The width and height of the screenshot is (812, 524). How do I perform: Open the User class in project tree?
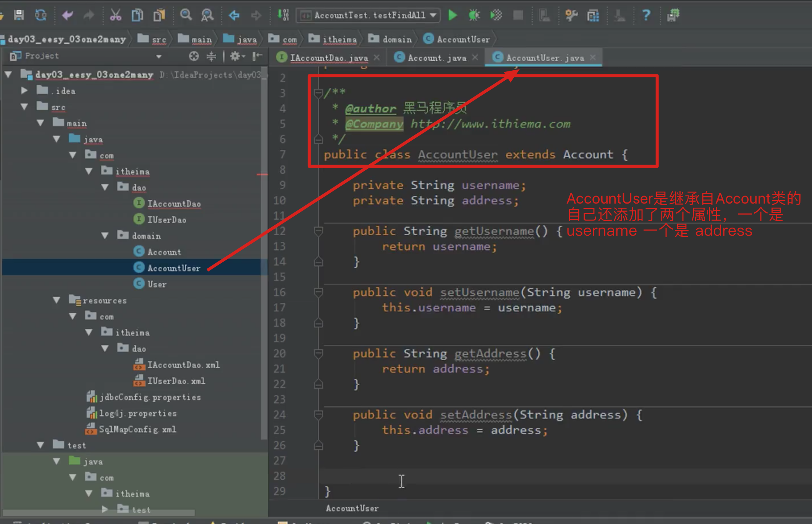pos(157,284)
